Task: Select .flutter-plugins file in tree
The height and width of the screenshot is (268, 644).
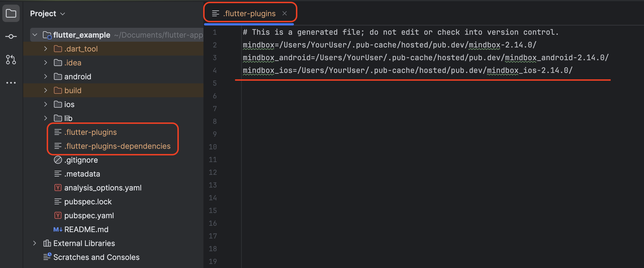Action: click(x=90, y=132)
